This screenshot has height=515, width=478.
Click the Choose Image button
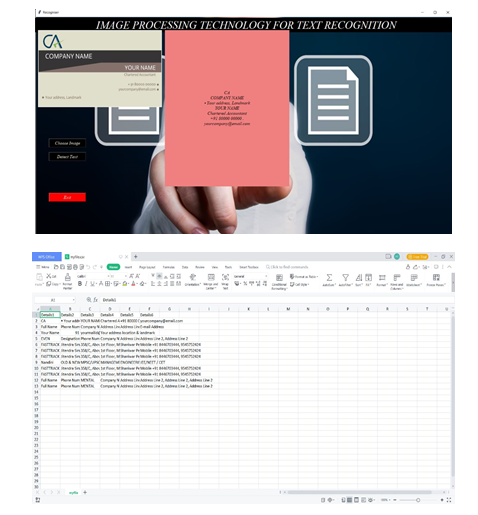click(67, 143)
